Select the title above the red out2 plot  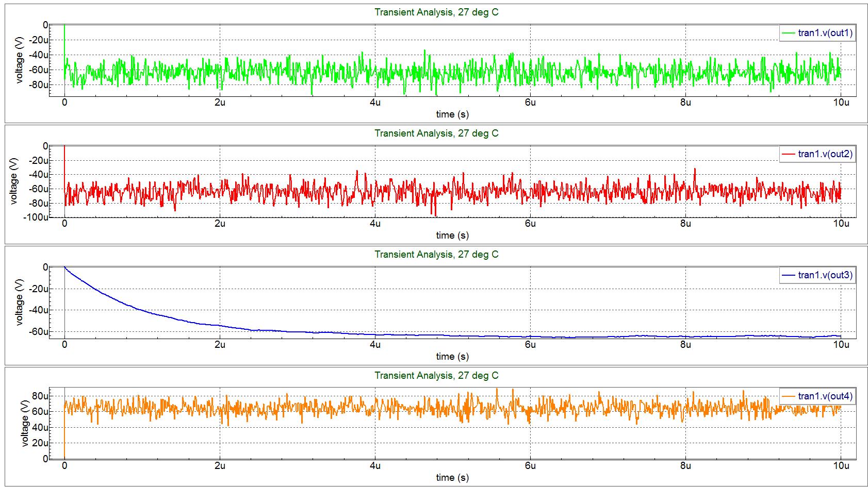[x=436, y=133]
